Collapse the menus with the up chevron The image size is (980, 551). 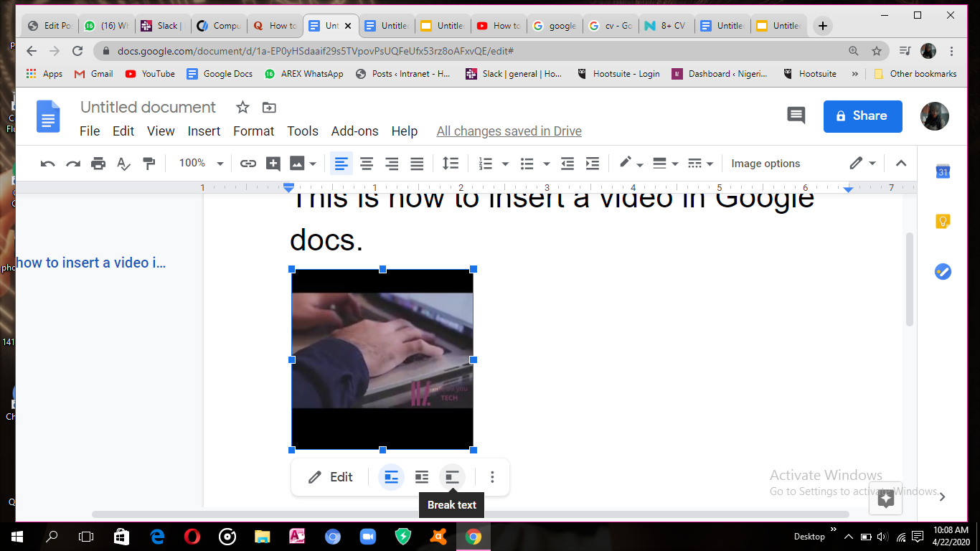click(902, 164)
